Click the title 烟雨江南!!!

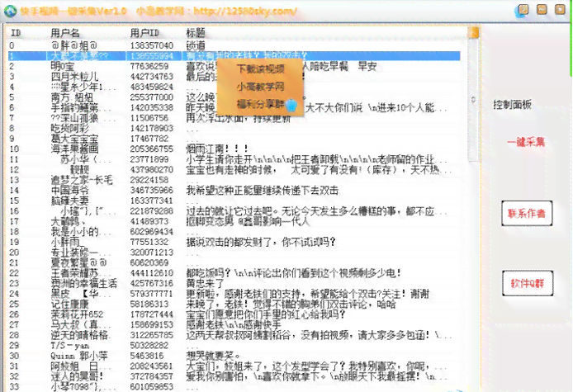click(217, 149)
